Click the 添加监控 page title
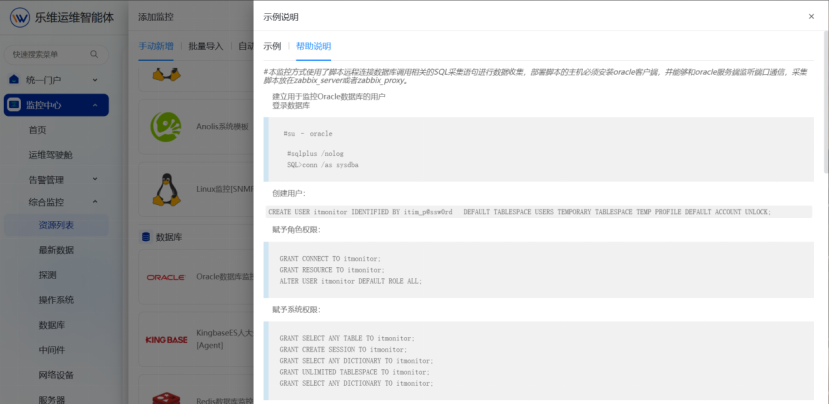829x404 pixels. pyautogui.click(x=155, y=17)
